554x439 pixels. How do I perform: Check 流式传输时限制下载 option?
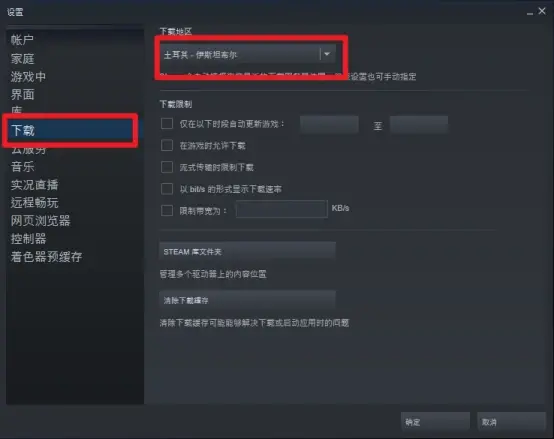167,167
